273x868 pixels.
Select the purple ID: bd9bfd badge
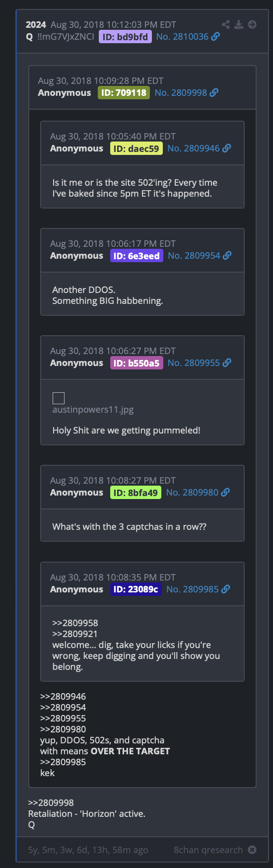125,36
